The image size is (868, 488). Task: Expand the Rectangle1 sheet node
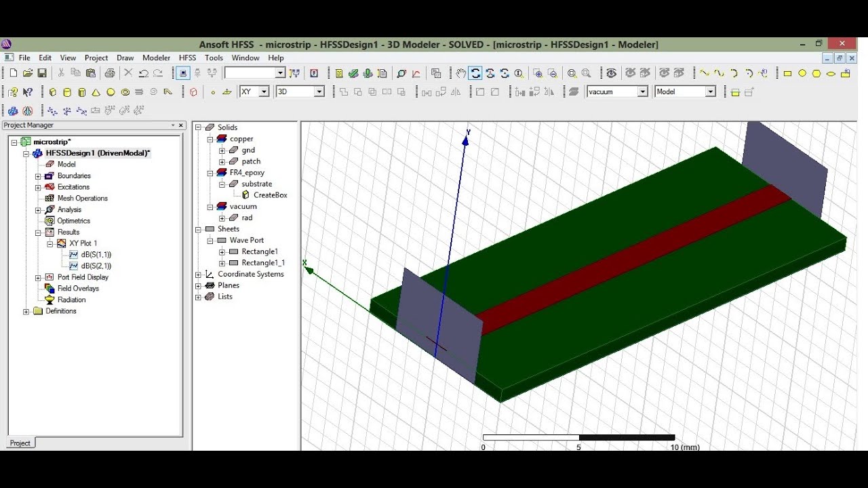tap(222, 252)
